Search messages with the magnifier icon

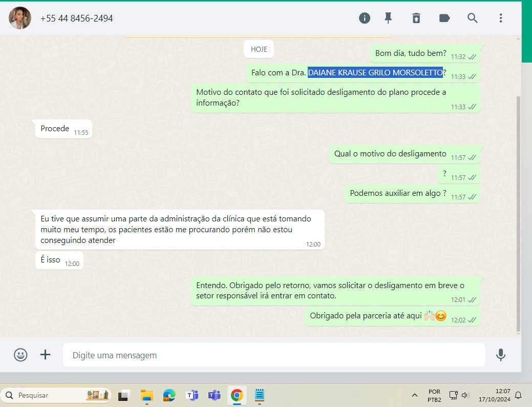(x=472, y=18)
